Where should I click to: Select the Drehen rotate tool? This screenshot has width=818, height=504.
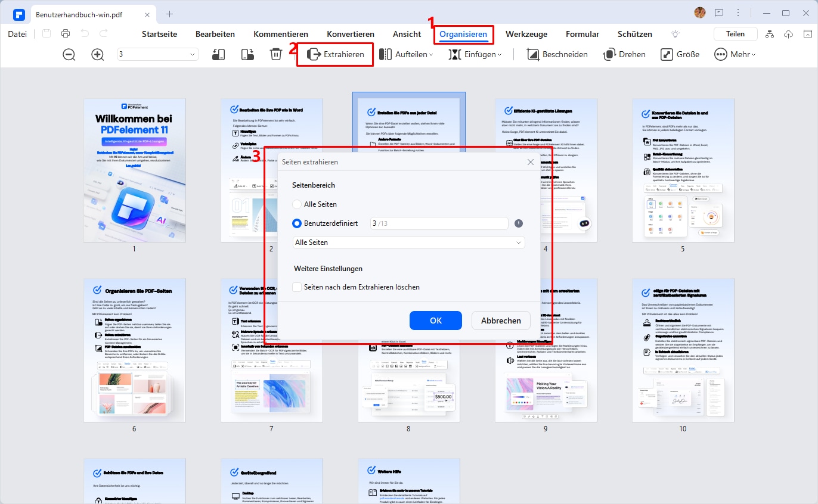624,54
